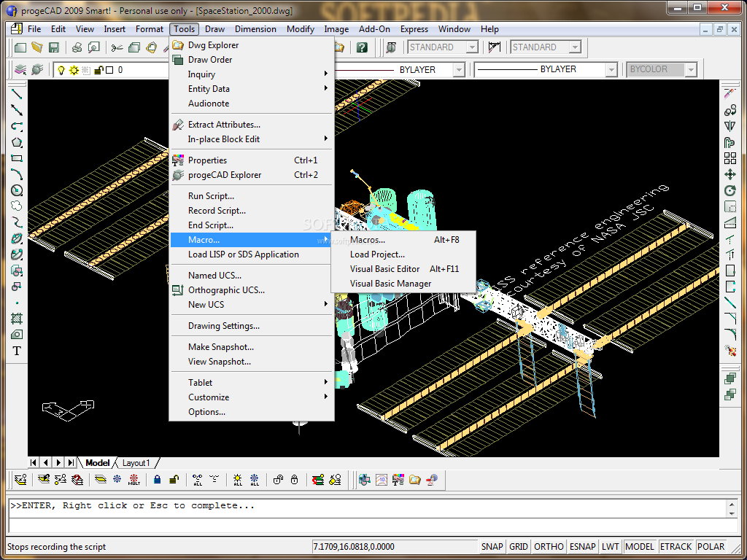Toggle ETRACK in status bar
The height and width of the screenshot is (560, 747).
coord(676,547)
